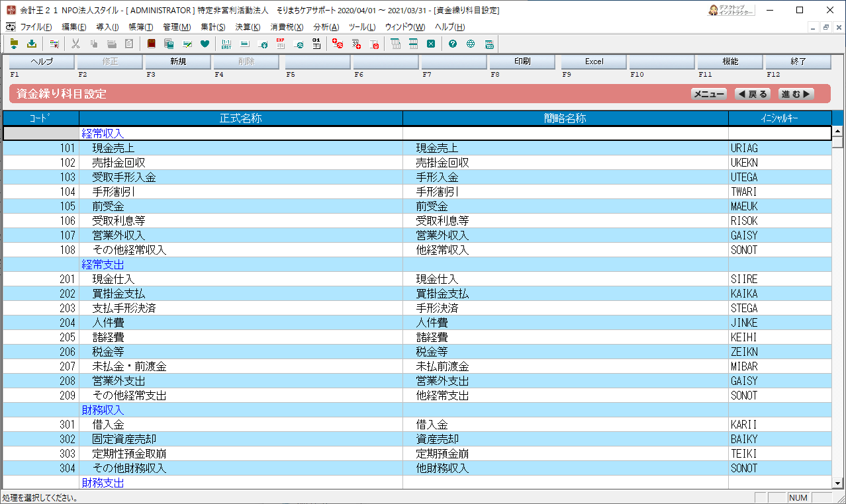Click the EXP export toolbar icon

pos(281,44)
